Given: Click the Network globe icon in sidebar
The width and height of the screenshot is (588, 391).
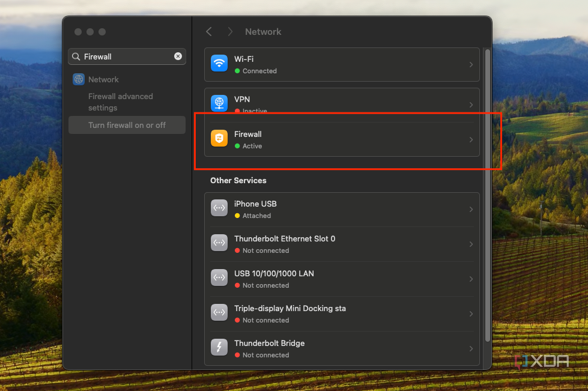Looking at the screenshot, I should point(78,79).
